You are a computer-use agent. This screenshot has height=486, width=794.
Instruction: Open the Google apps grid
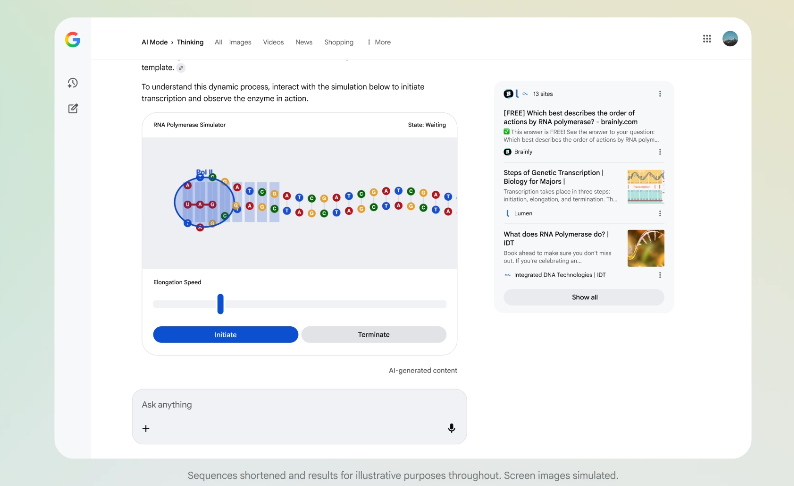tap(707, 39)
